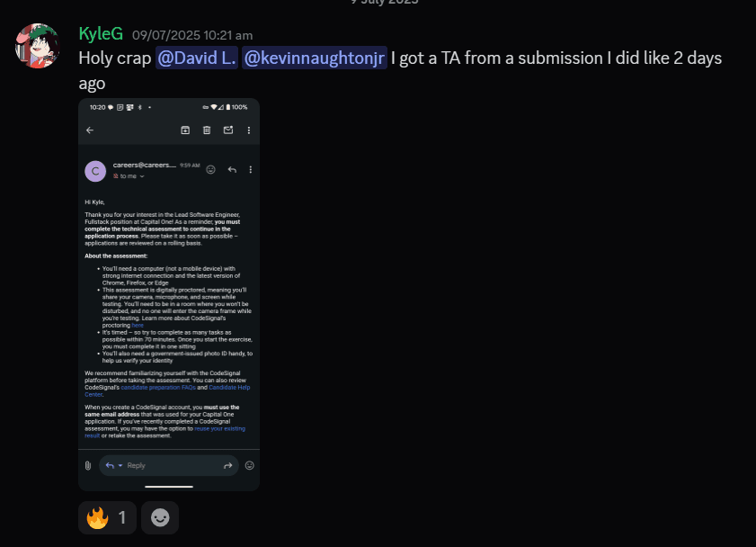Click the archive icon in email toolbar
Screen dimensions: 756x547
pos(185,130)
